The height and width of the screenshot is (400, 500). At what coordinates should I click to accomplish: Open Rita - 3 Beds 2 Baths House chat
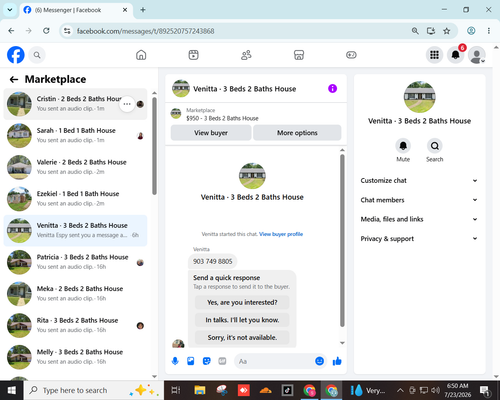point(75,325)
